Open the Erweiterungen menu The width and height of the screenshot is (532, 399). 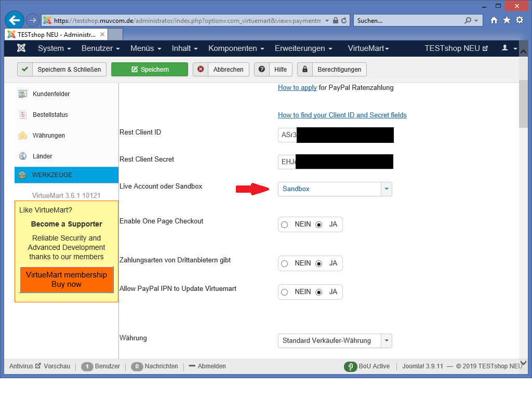tap(303, 48)
